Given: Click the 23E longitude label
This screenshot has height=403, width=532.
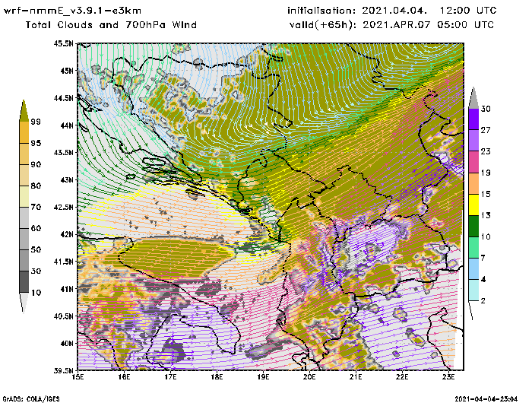Looking at the screenshot, I should tap(448, 377).
